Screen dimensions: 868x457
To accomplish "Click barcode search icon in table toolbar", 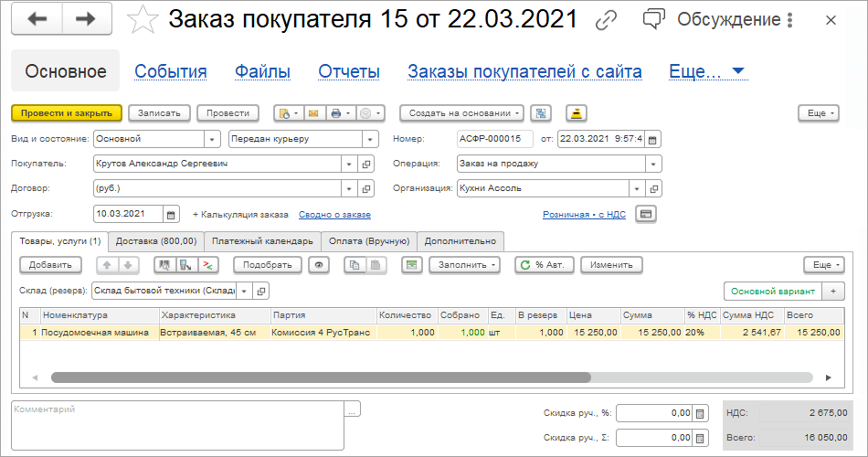I will click(x=165, y=265).
